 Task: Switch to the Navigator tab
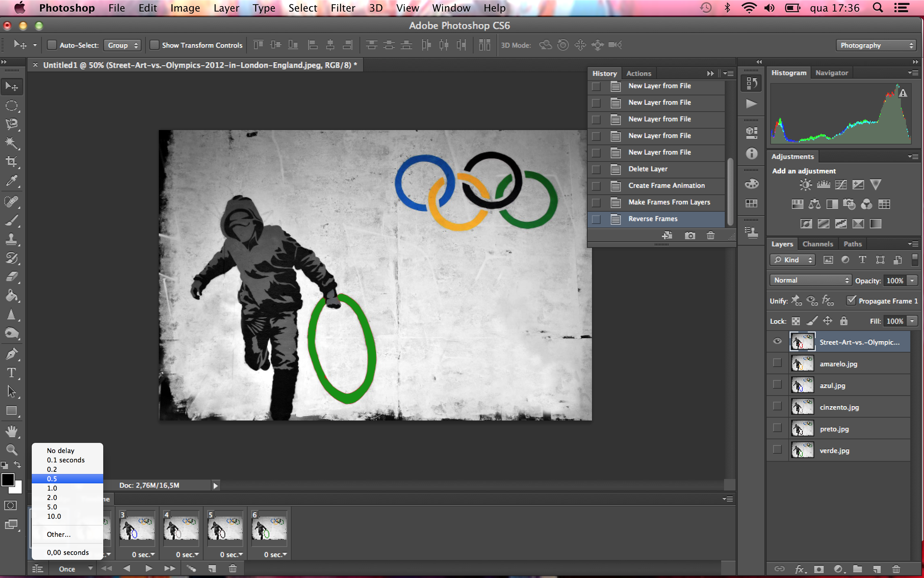point(832,73)
